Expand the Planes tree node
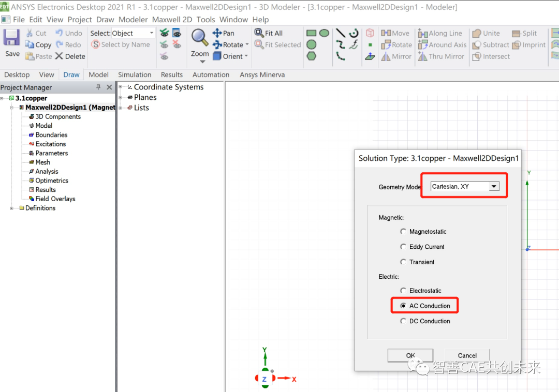559x392 pixels. [121, 97]
